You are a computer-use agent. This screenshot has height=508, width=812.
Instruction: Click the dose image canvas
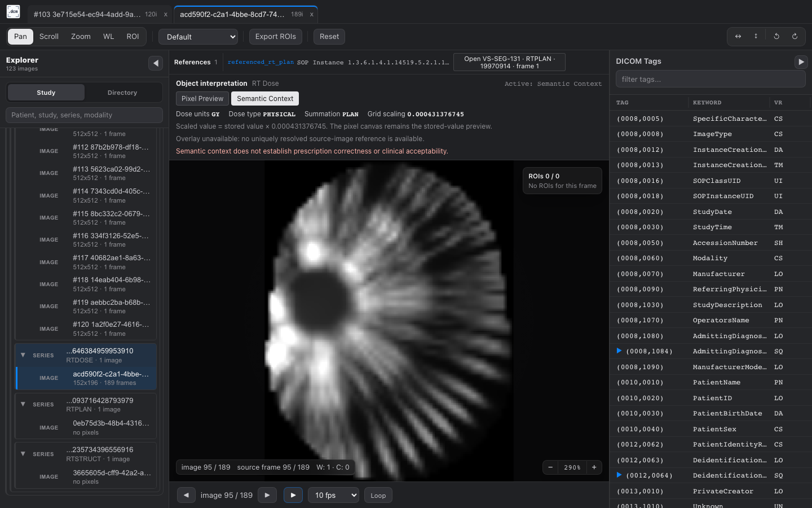389,321
